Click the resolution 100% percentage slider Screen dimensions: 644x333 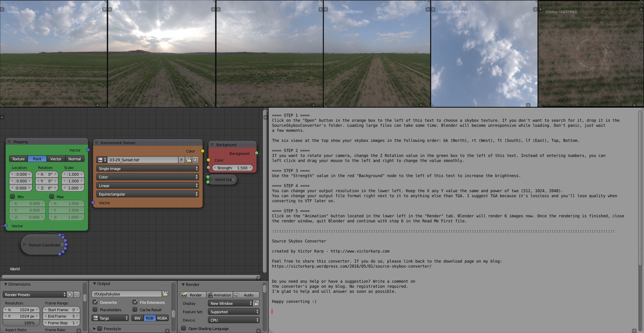pos(21,323)
